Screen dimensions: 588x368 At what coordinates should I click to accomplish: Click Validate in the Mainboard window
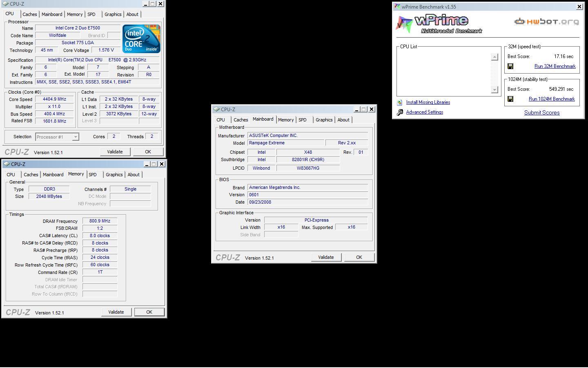[x=326, y=257]
